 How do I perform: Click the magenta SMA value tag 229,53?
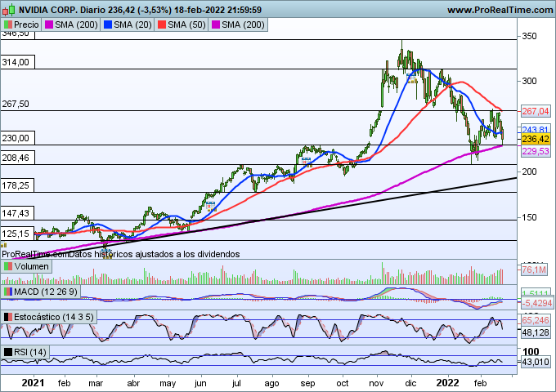pyautogui.click(x=536, y=152)
